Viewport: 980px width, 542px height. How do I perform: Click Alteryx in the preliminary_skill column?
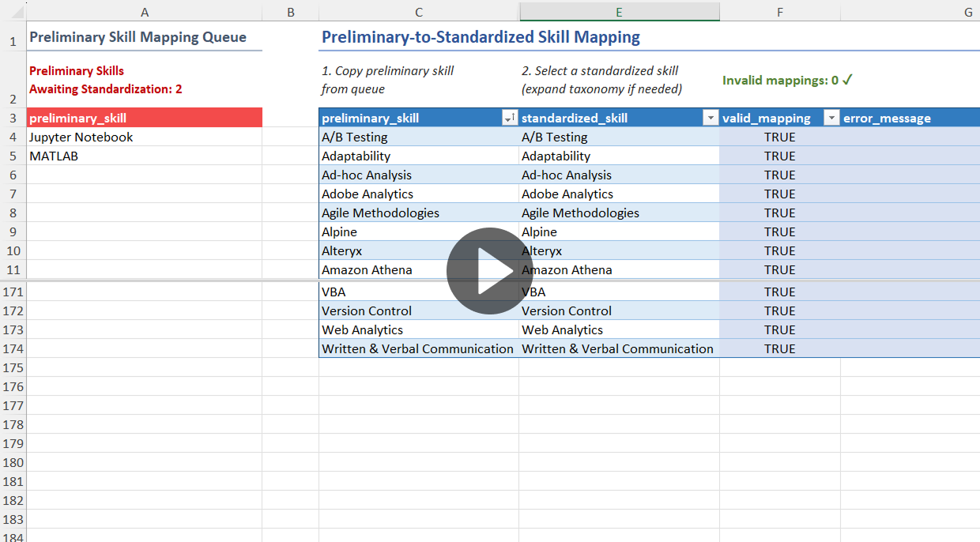click(419, 251)
